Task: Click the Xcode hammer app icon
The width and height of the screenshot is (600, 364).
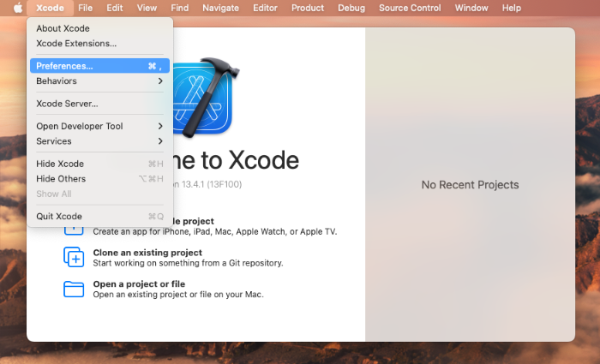Action: coord(206,98)
